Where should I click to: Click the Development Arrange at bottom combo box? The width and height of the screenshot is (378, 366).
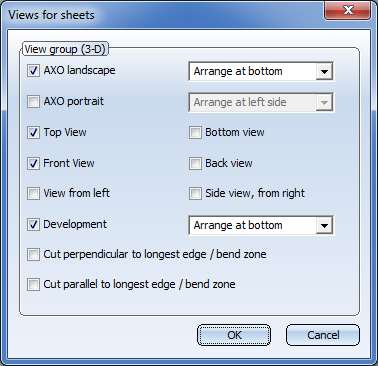point(261,225)
